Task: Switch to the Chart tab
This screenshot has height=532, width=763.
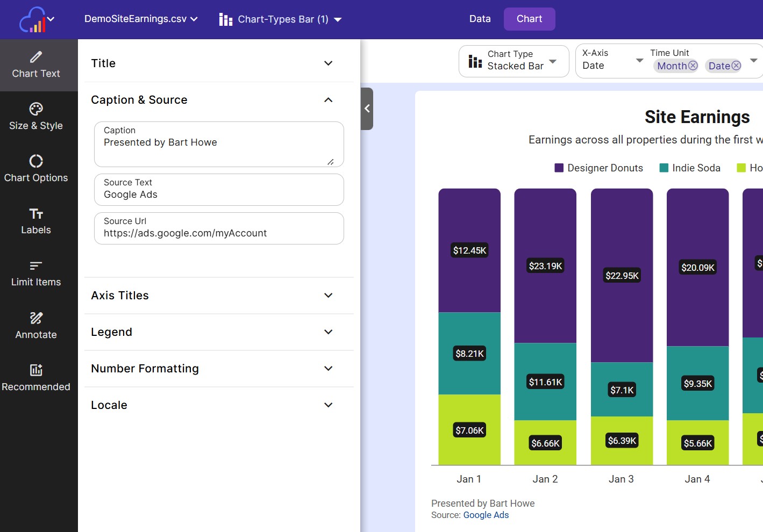Action: 529,19
